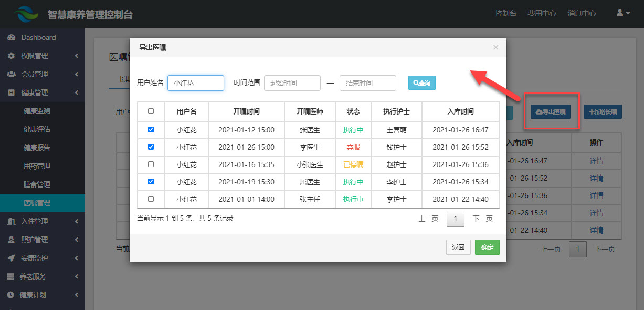This screenshot has width=644, height=310.
Task: Click the plus icon on 新增长嘱 button
Action: [x=592, y=111]
